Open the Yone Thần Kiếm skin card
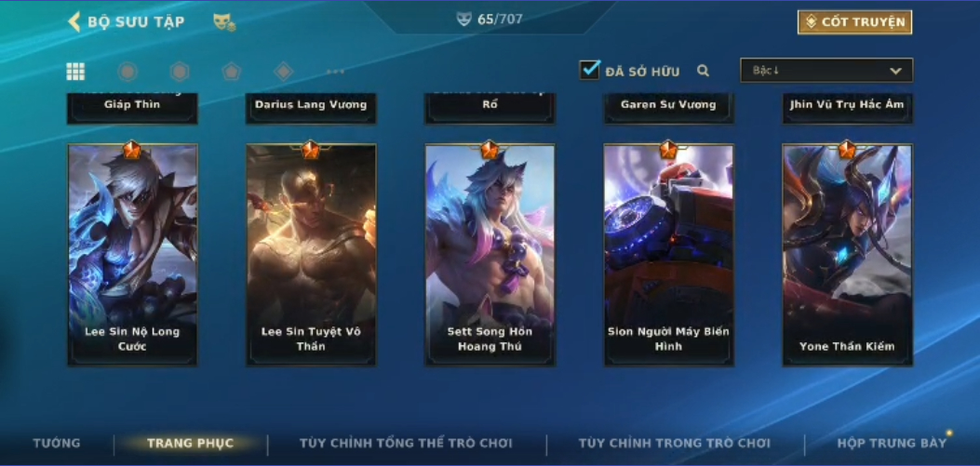This screenshot has height=466, width=980. coord(848,255)
